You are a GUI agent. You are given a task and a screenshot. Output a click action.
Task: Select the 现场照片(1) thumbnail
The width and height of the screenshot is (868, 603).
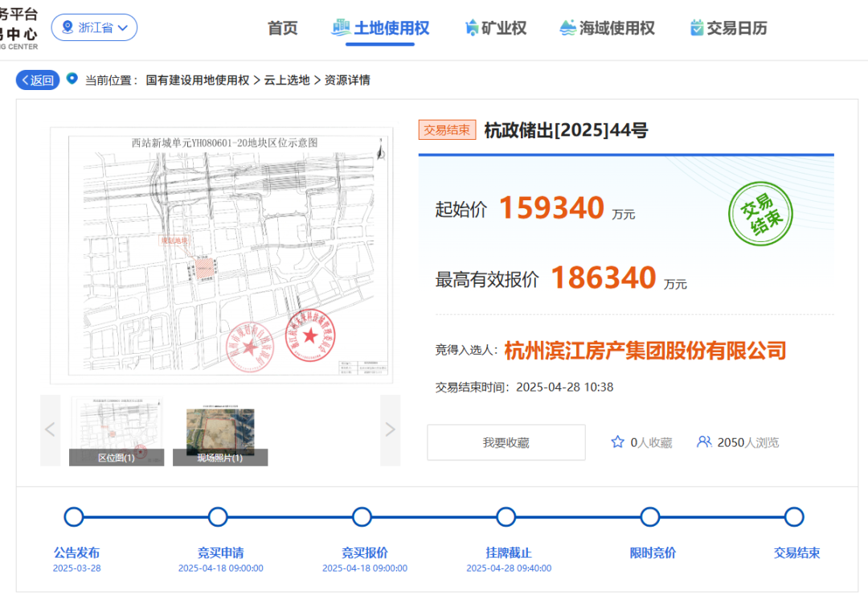(220, 437)
